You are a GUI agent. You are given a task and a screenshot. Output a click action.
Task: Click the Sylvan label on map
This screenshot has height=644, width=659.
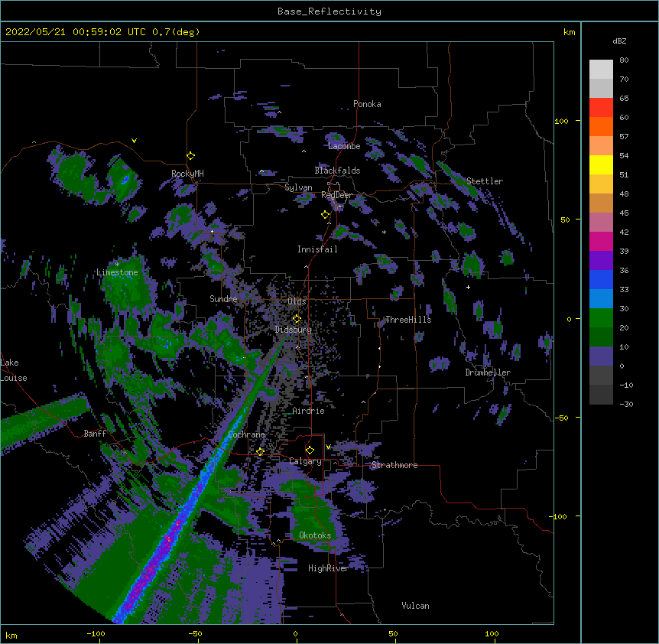point(298,187)
